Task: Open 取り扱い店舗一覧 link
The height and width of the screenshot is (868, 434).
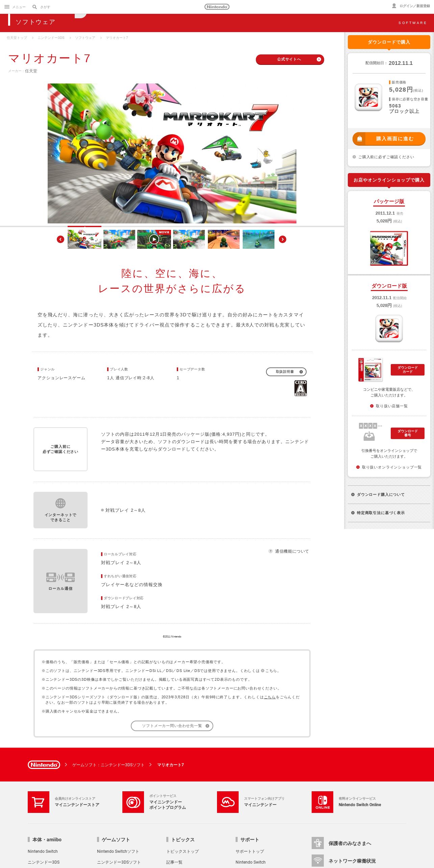Action: click(x=391, y=406)
